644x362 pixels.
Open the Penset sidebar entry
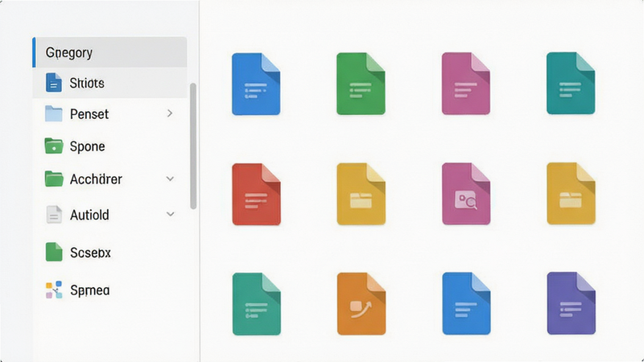click(x=109, y=113)
